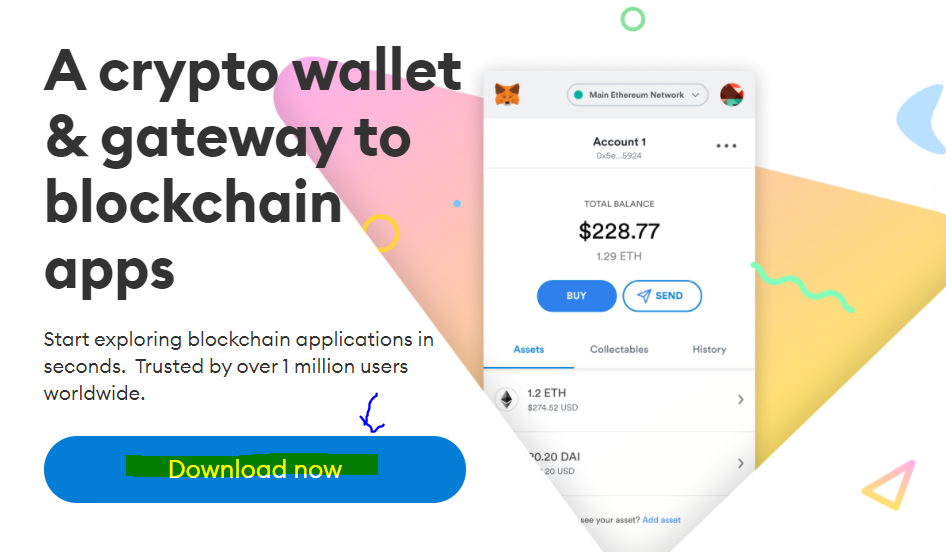Image resolution: width=946 pixels, height=552 pixels.
Task: Open the account avatar icon
Action: pos(732,95)
